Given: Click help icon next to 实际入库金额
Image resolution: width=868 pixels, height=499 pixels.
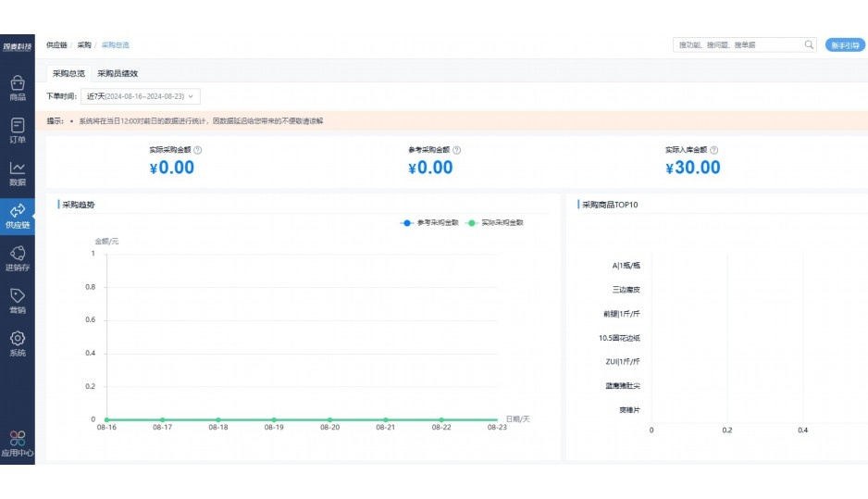Looking at the screenshot, I should (713, 150).
